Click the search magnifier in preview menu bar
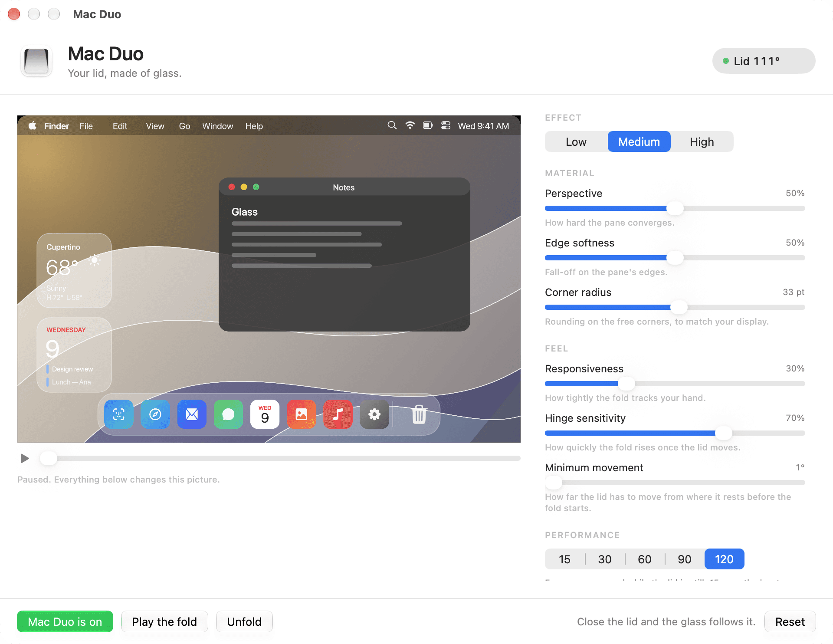 tap(392, 125)
